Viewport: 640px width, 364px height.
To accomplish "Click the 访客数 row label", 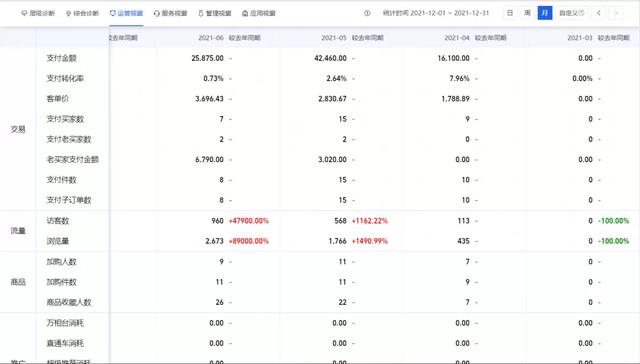I will coord(58,221).
